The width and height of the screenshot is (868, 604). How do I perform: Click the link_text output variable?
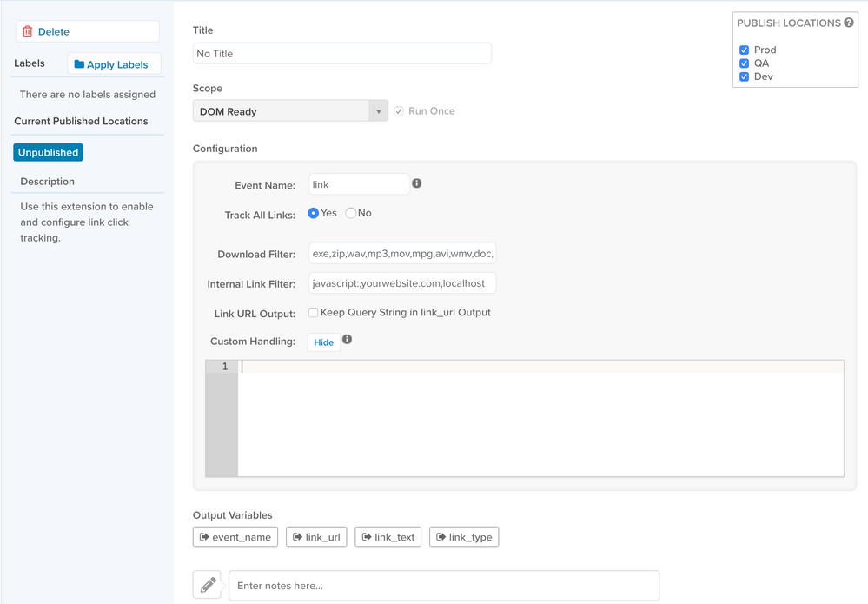tap(388, 537)
